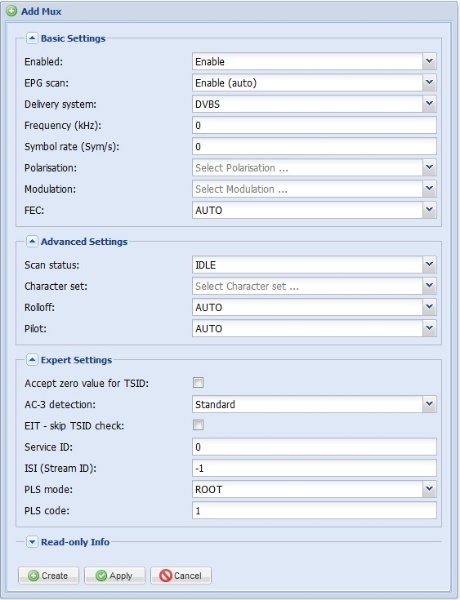Image resolution: width=460 pixels, height=600 pixels.
Task: Click the Apply button
Action: pyautogui.click(x=114, y=576)
